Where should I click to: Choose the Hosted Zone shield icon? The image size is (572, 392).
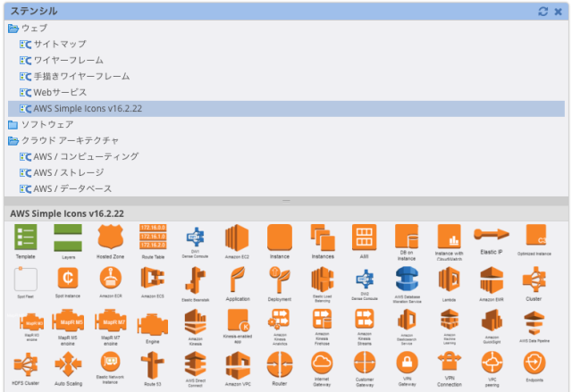coord(111,237)
